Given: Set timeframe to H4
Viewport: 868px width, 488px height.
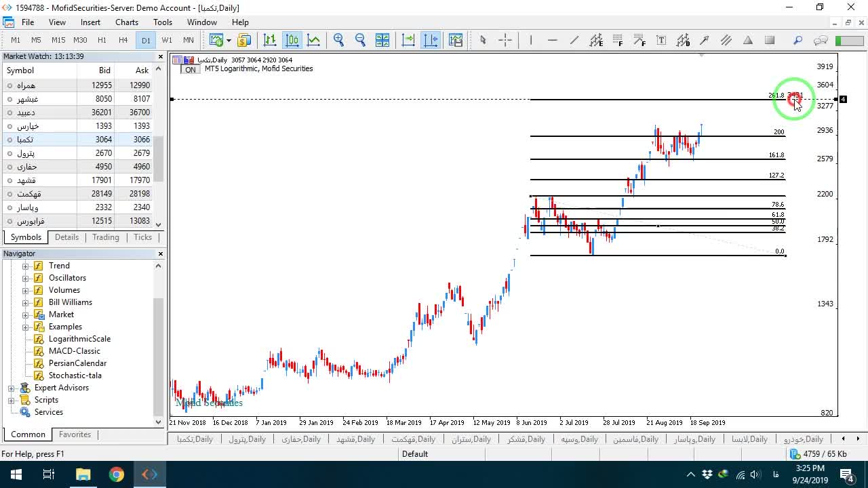Looking at the screenshot, I should (123, 40).
